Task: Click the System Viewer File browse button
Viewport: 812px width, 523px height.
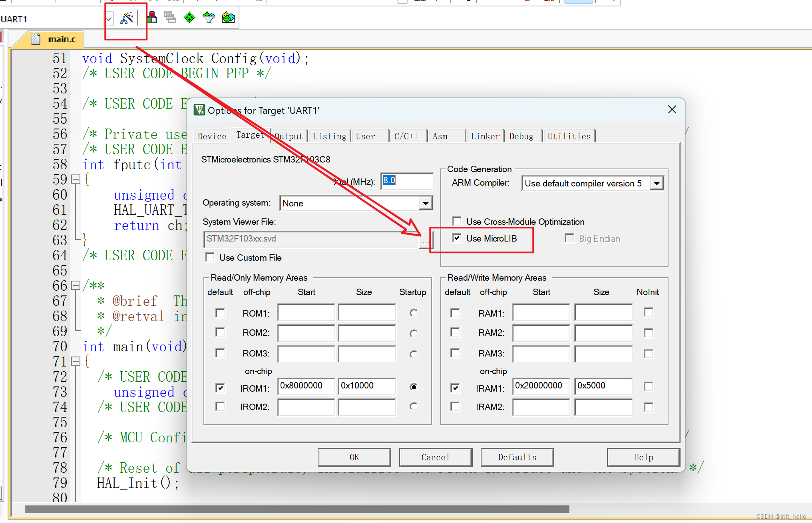Action: point(425,241)
